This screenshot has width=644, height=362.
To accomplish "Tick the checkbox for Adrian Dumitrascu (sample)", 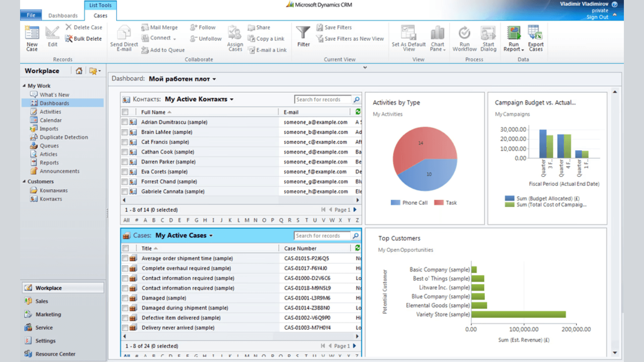I will coord(125,122).
